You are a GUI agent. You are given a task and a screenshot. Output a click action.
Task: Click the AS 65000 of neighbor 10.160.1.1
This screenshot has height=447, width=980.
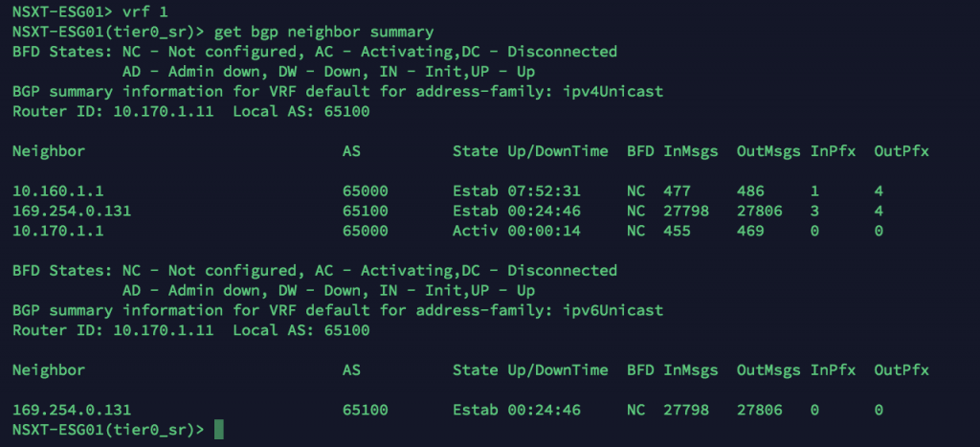(365, 190)
